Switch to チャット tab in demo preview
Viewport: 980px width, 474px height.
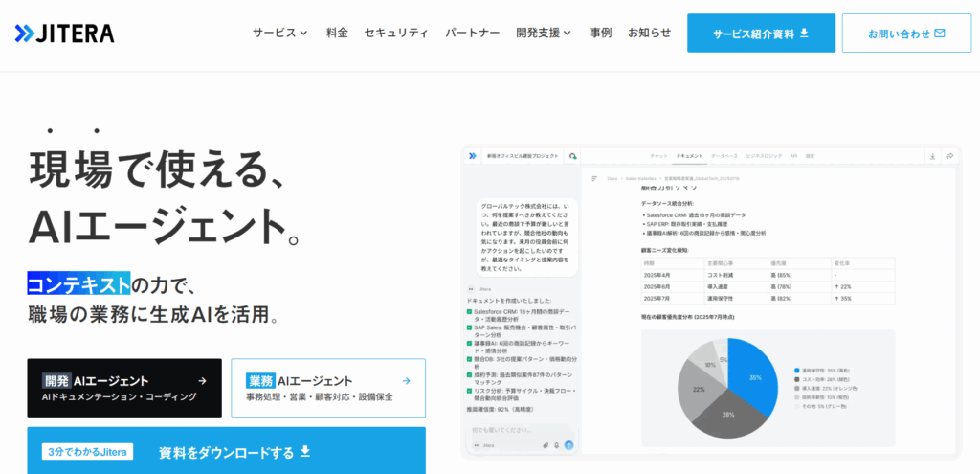pyautogui.click(x=658, y=156)
